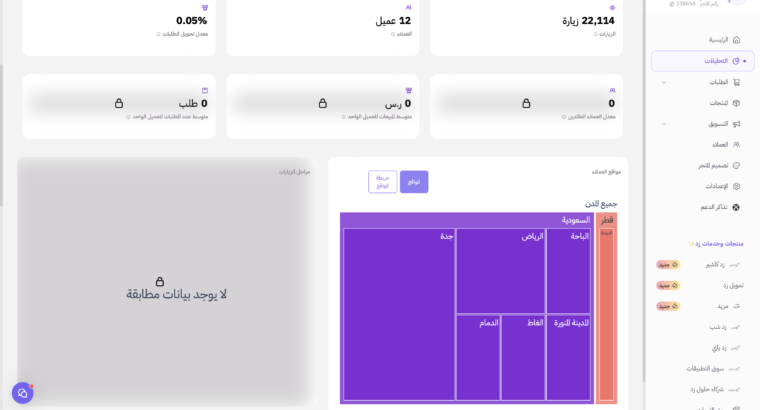
Task: Open the المنتجات box icon
Action: (736, 103)
